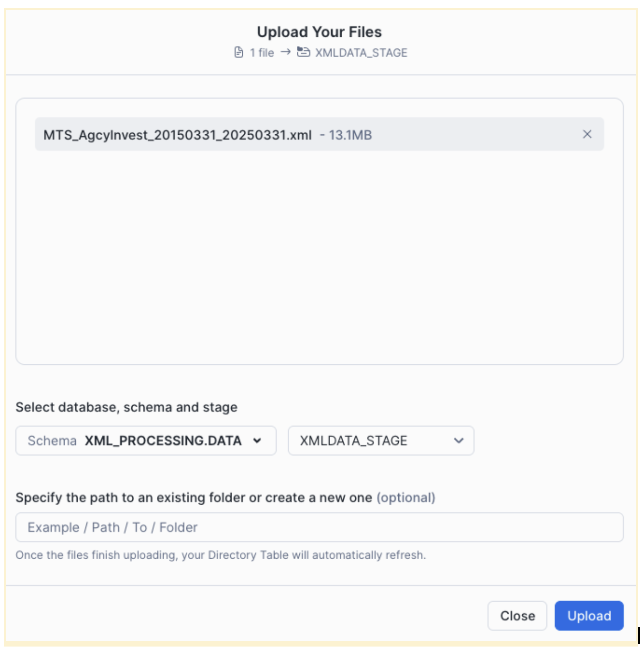Click the "1 file" count text
Viewport: 644px width, 651px height.
(x=262, y=52)
